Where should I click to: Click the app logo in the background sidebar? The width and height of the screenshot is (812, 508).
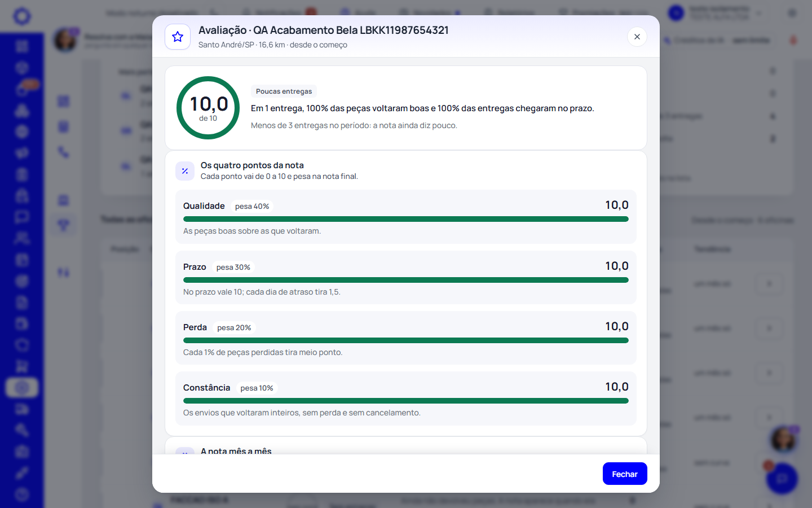[22, 16]
